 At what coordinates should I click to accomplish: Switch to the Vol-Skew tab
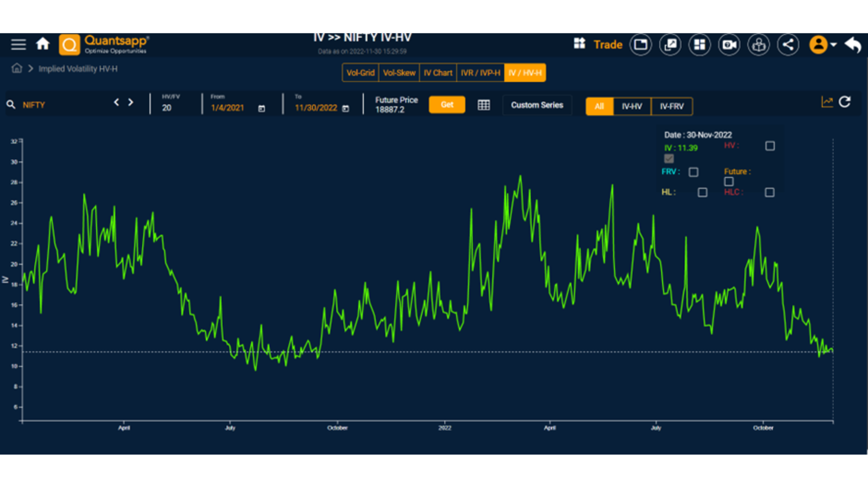399,73
